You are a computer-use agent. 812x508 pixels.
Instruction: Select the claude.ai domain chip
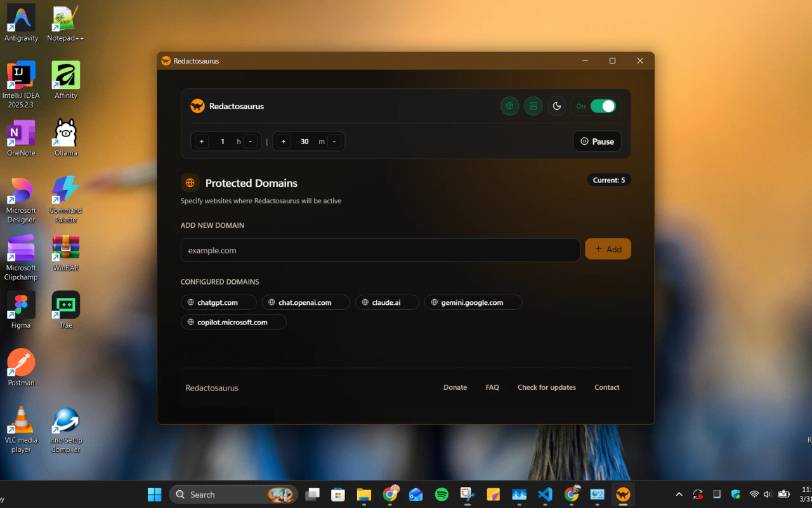click(x=387, y=302)
